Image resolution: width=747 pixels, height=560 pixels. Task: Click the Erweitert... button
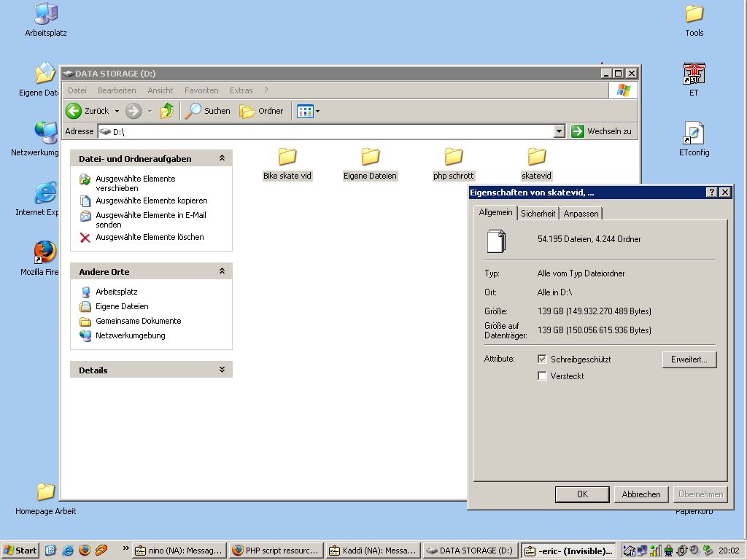click(x=689, y=359)
